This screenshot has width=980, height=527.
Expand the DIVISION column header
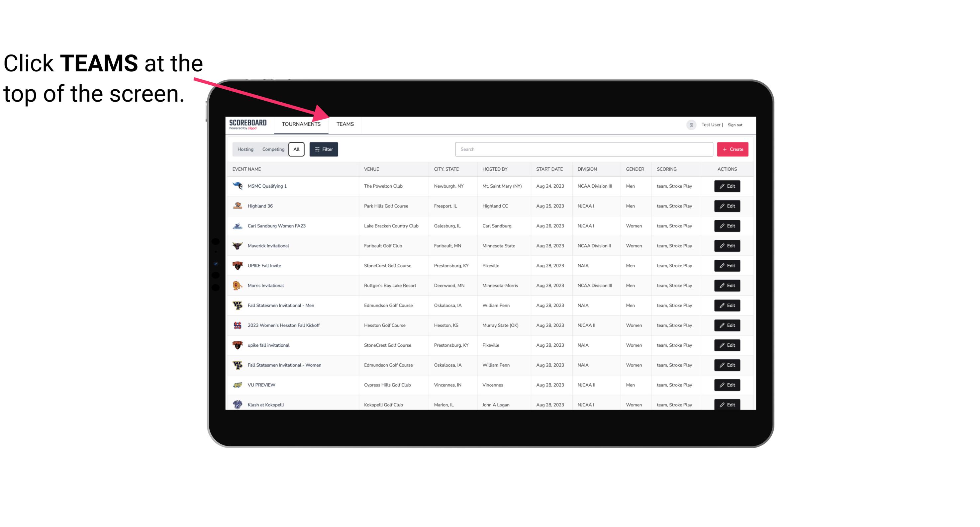(x=587, y=169)
